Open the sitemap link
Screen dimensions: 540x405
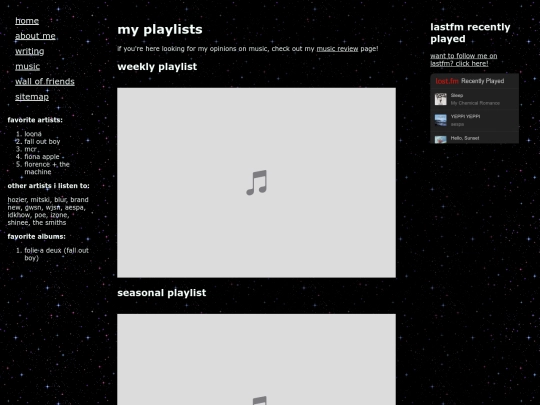click(x=32, y=97)
